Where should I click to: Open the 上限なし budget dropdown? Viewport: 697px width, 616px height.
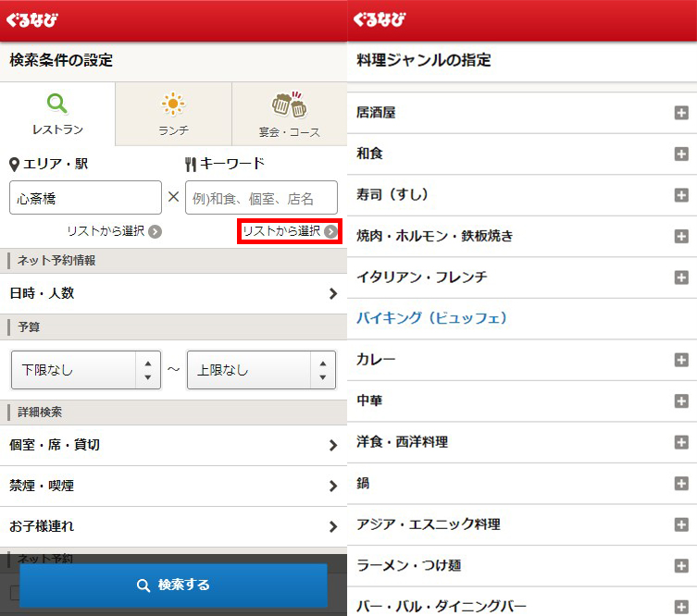[x=261, y=370]
